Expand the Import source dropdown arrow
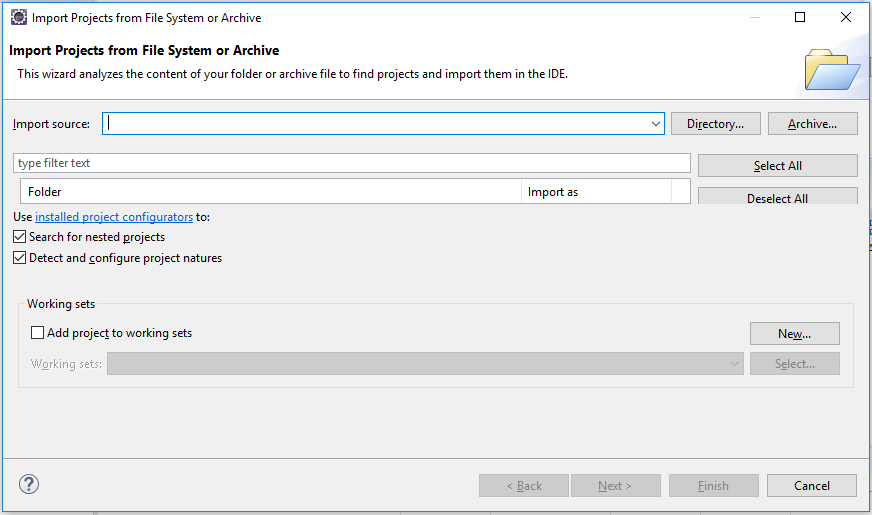872x515 pixels. [656, 124]
